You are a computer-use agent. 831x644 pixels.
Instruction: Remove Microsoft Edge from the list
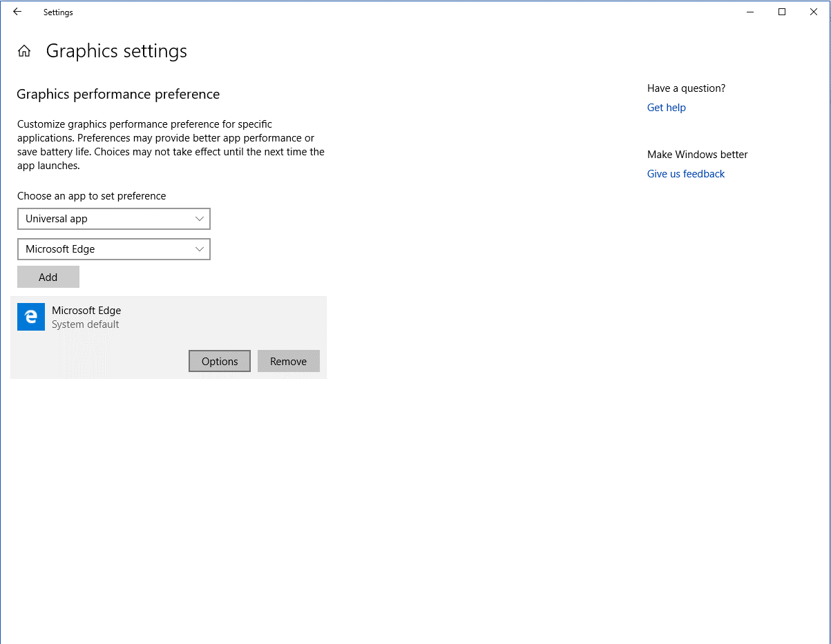click(289, 361)
